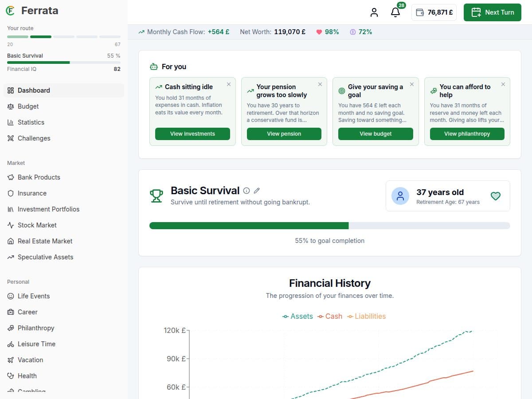Click View pension button
This screenshot has width=532, height=399.
coord(284,134)
